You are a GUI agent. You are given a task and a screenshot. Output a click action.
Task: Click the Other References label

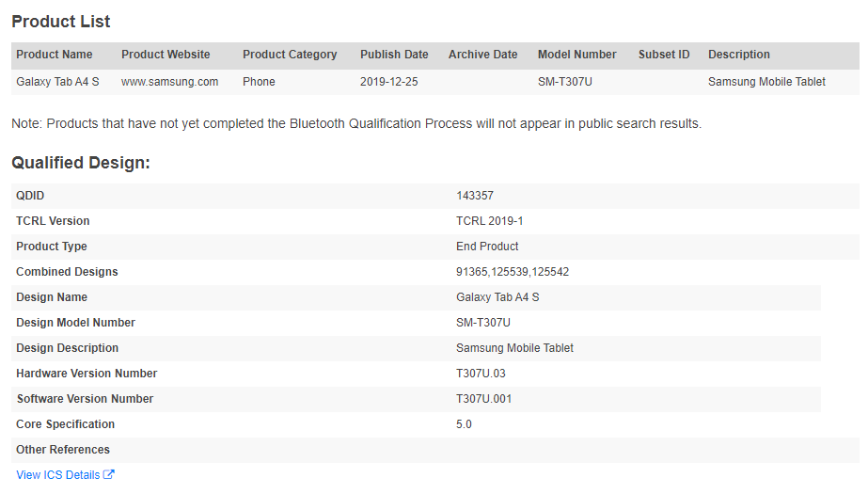tap(63, 451)
